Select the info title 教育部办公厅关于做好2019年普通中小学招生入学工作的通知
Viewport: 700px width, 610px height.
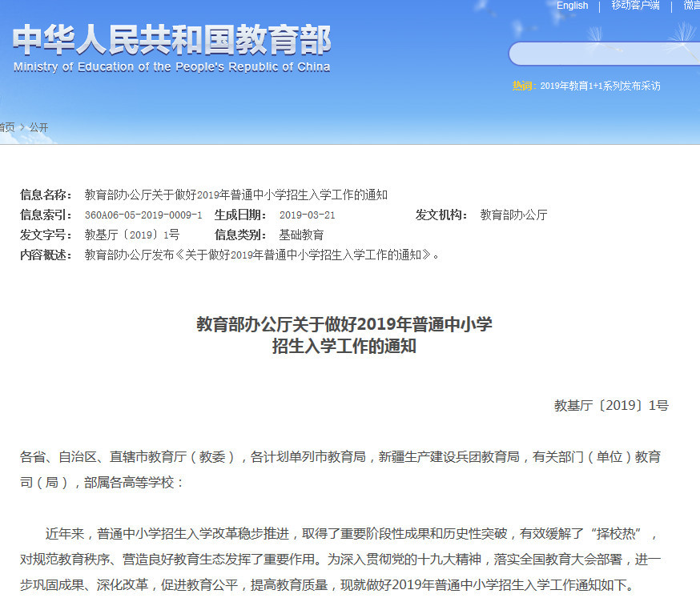(x=236, y=195)
